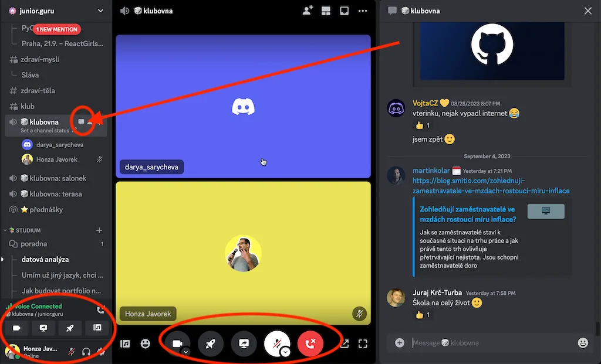Focus the Message klubovna input field
Viewport: 601px width, 364px height.
[x=492, y=343]
